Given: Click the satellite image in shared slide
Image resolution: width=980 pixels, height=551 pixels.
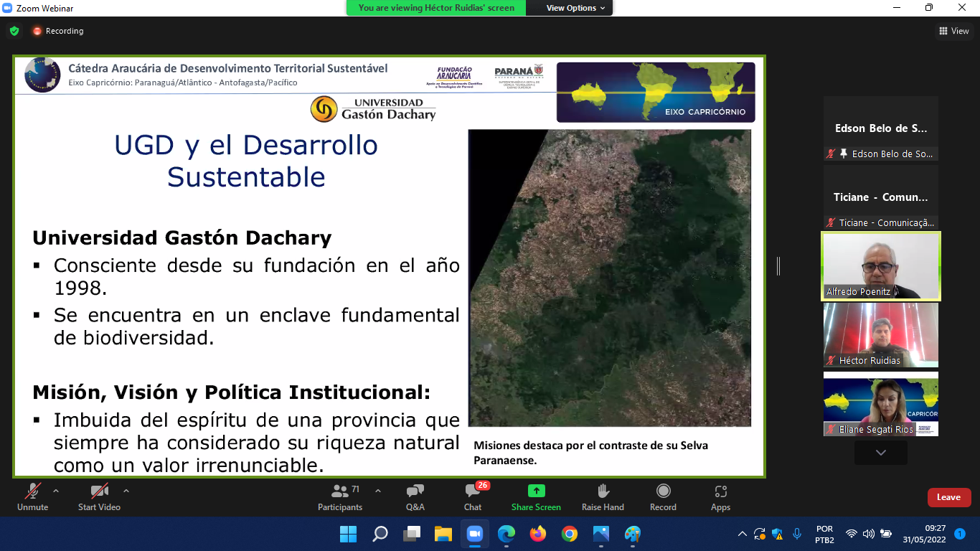Looking at the screenshot, I should pyautogui.click(x=609, y=278).
